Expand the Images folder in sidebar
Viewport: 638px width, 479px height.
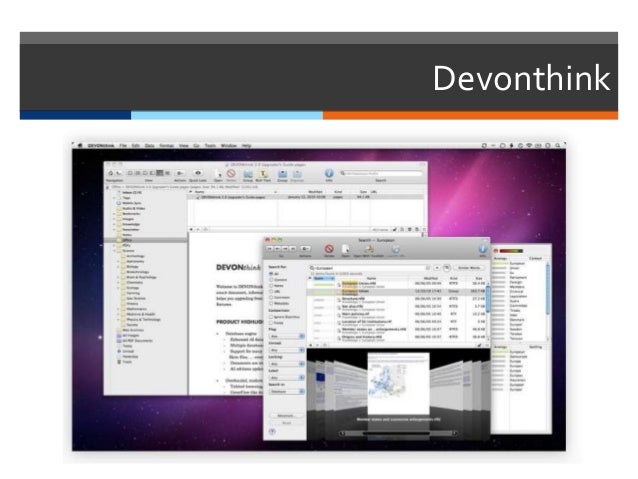[x=114, y=219]
